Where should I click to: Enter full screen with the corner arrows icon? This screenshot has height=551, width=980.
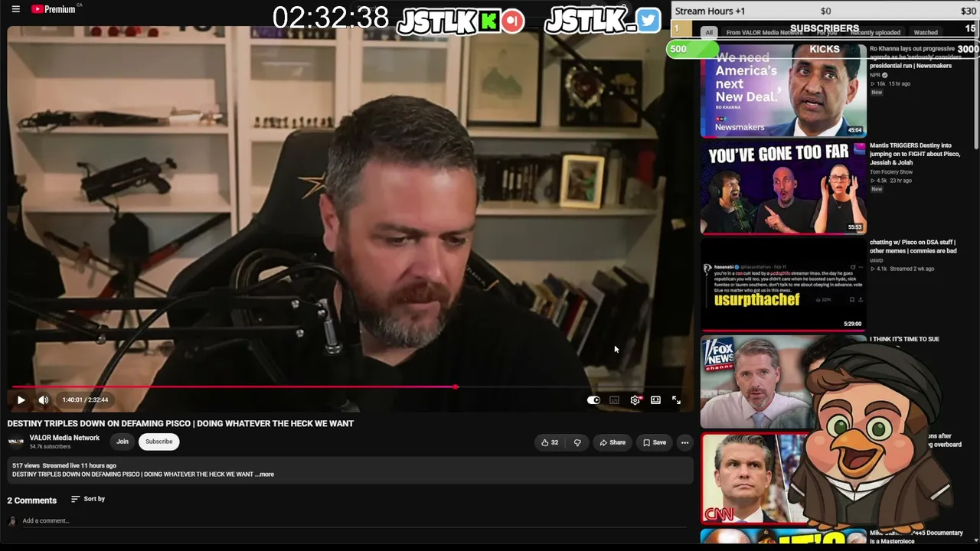coord(676,399)
